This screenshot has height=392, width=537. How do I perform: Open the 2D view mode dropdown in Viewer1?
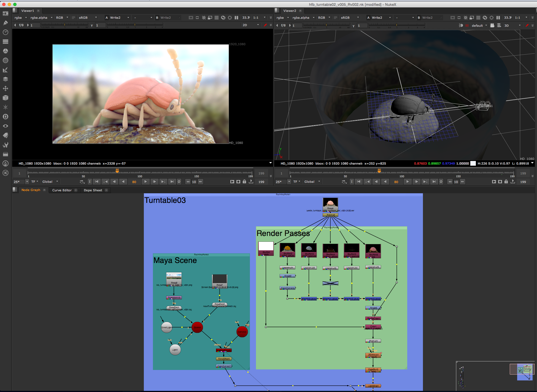(251, 25)
